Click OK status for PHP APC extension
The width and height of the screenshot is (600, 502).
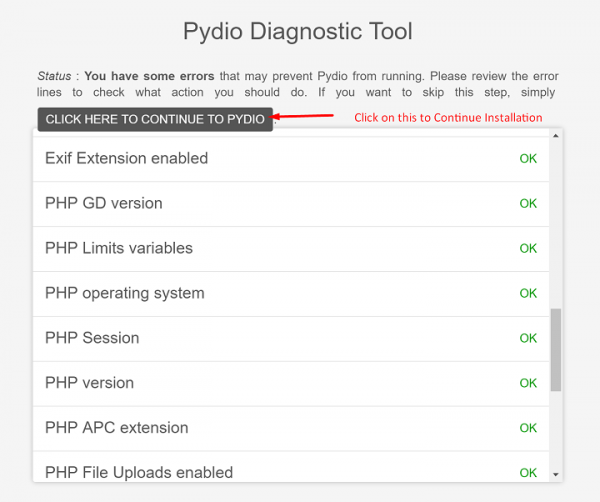(x=528, y=428)
